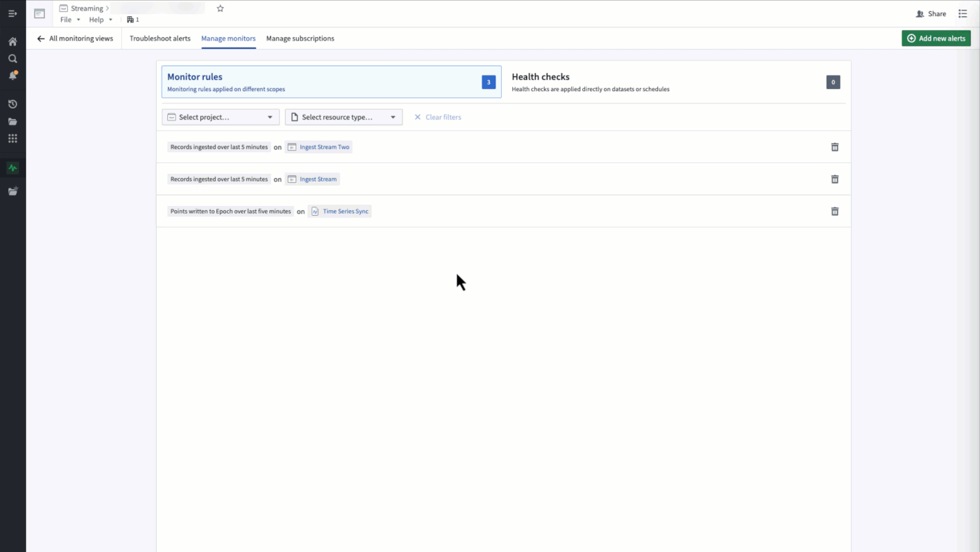Click 'Records ingested over last 5 minutes' for Ingest Stream Two
The height and width of the screenshot is (552, 980).
tap(219, 147)
